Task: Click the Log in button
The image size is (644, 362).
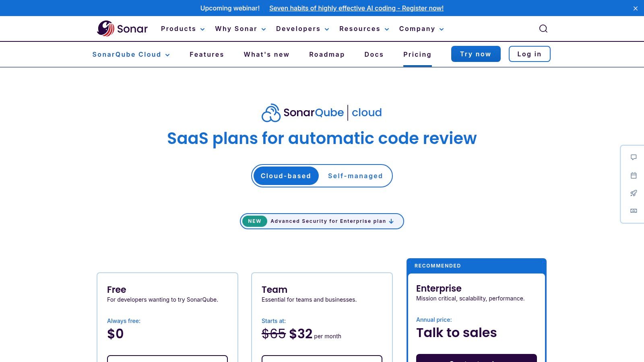Action: click(x=529, y=54)
